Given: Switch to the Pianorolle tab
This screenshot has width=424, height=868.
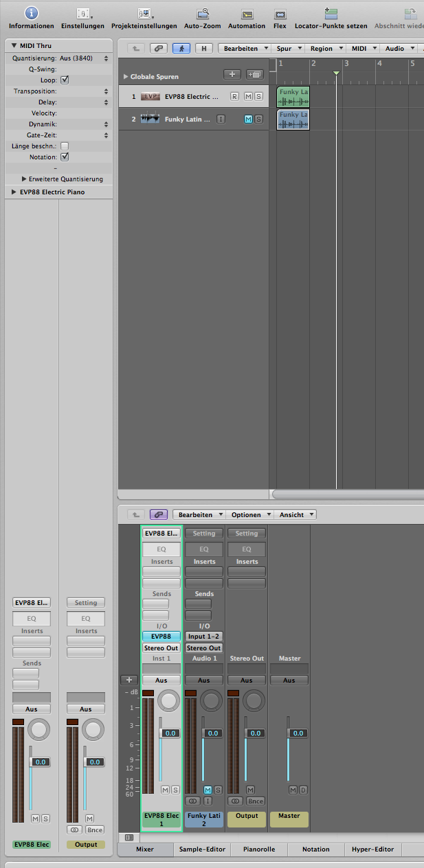Looking at the screenshot, I should click(x=259, y=849).
